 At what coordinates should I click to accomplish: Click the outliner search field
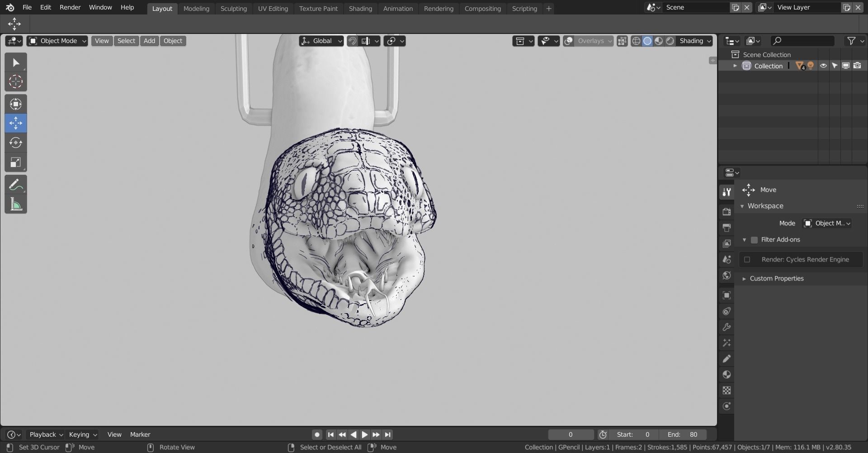click(802, 41)
